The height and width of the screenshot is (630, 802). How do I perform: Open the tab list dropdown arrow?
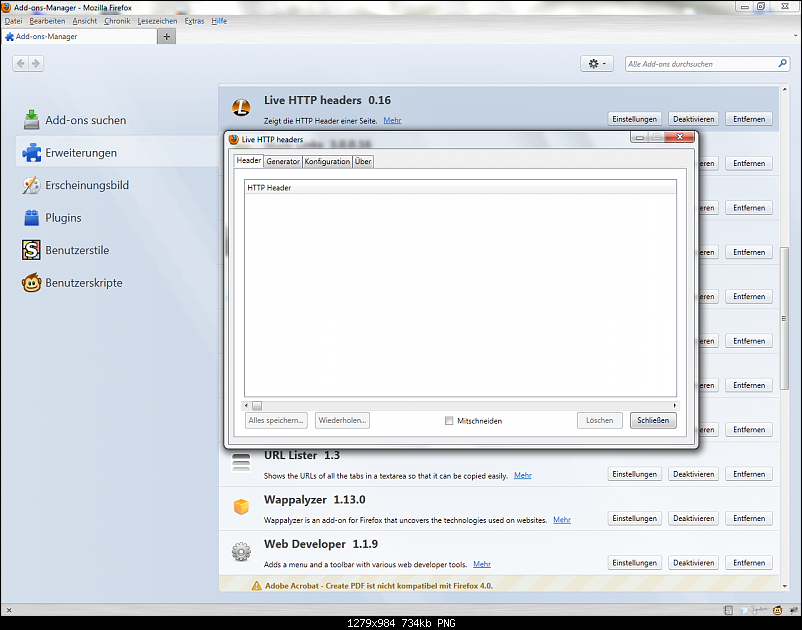click(795, 36)
